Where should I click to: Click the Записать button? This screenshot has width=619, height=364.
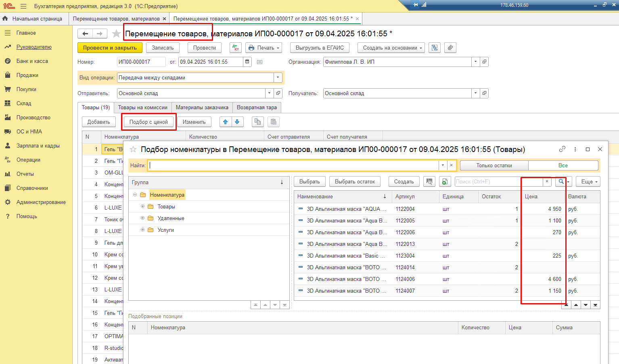(x=163, y=48)
